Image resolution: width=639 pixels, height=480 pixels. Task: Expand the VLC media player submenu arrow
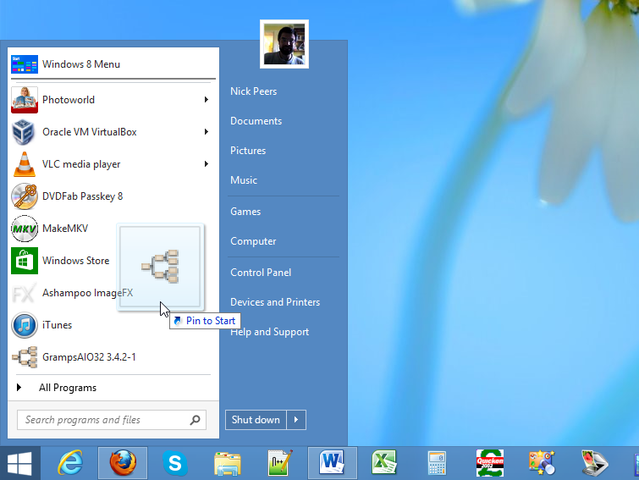click(x=206, y=164)
